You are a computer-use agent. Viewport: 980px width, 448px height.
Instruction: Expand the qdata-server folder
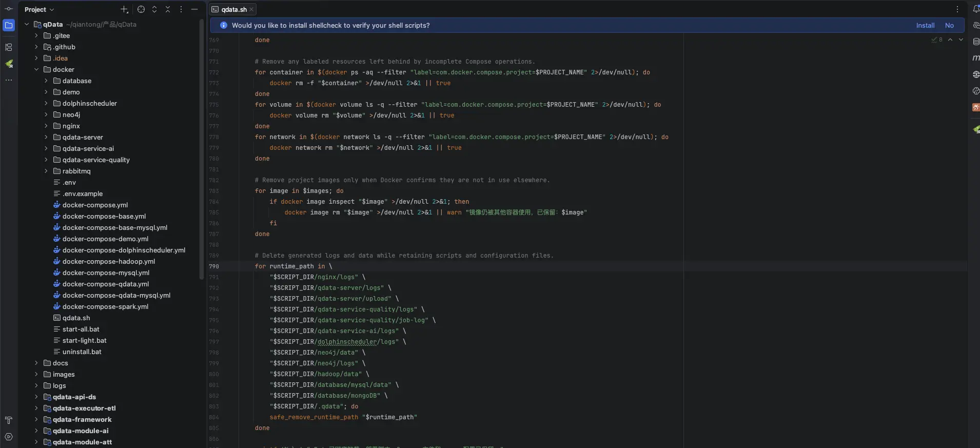(x=46, y=137)
